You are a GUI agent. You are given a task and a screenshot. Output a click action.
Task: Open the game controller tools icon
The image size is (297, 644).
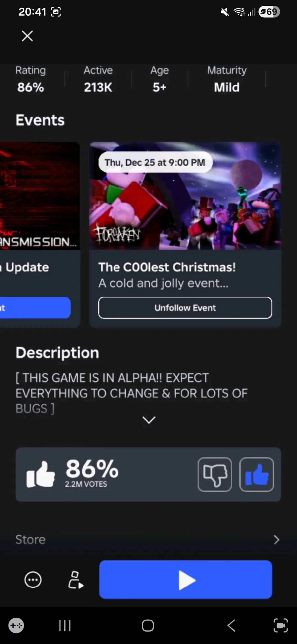[x=16, y=625]
